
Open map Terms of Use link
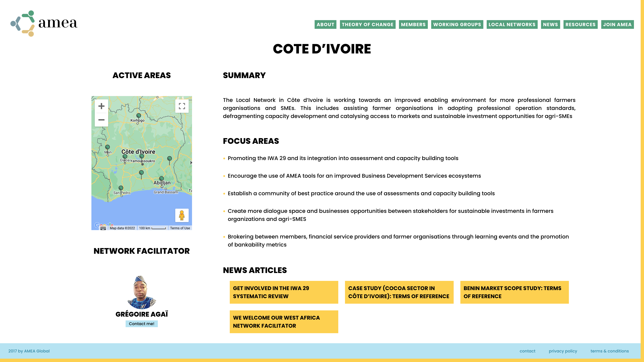tap(180, 228)
